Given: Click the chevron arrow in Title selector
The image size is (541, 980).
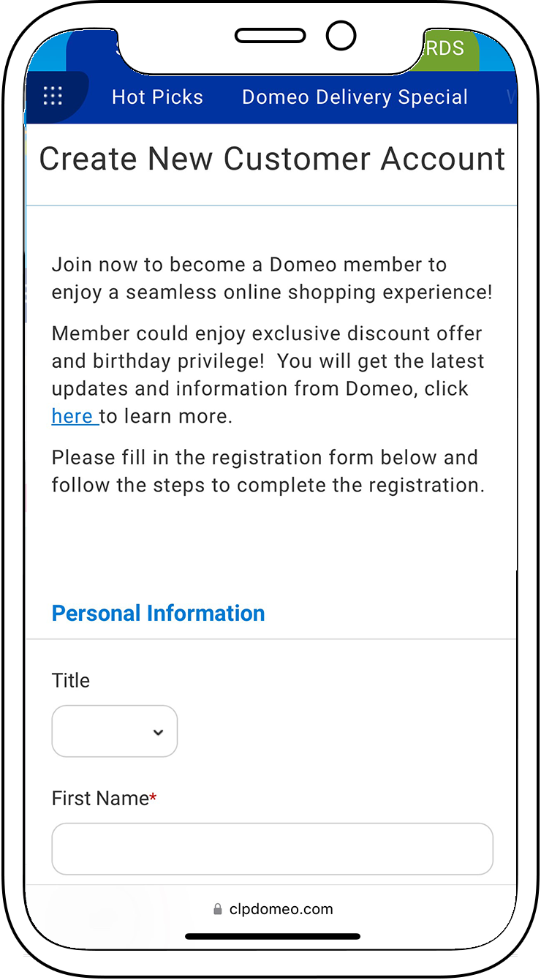Looking at the screenshot, I should [x=158, y=732].
